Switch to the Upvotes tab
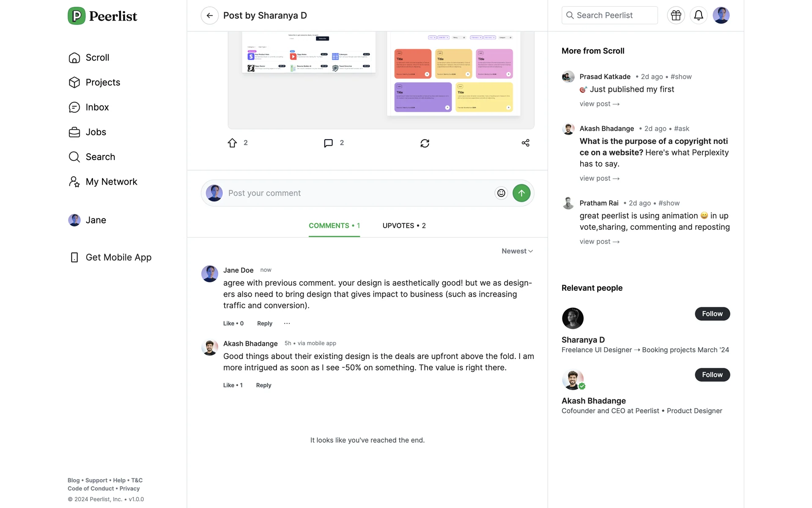812x508 pixels. (404, 226)
